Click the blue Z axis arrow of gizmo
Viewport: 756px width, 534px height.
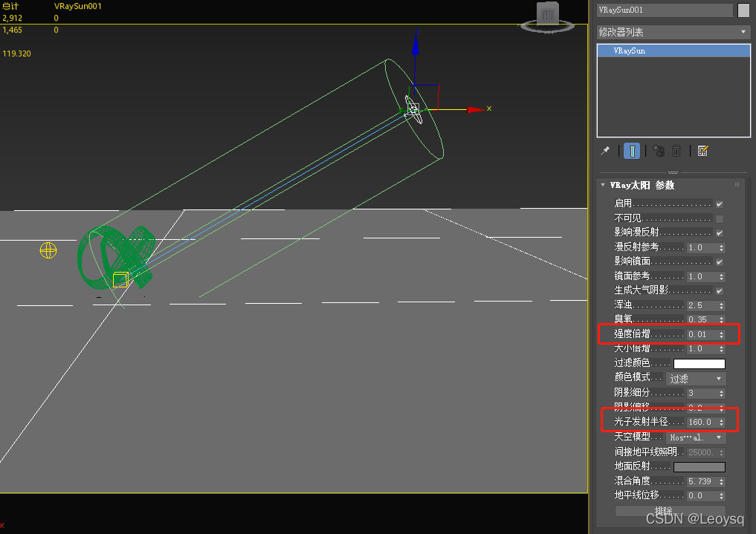[x=415, y=45]
